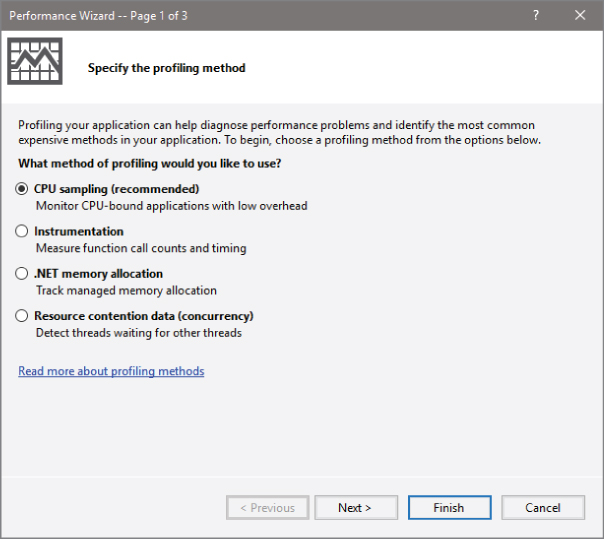Choose the Instrumentation profiling option
The image size is (604, 539).
pos(22,231)
